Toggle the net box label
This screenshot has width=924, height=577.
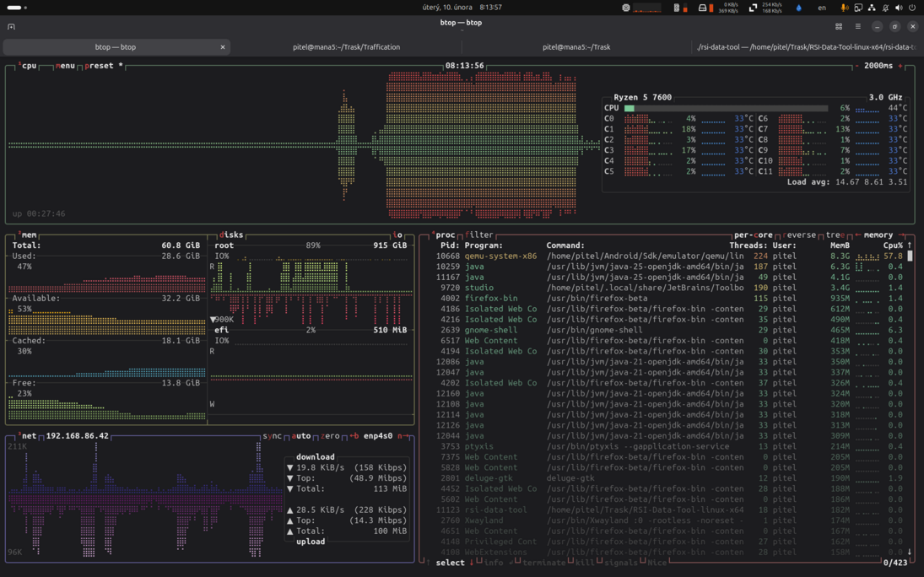pyautogui.click(x=27, y=435)
